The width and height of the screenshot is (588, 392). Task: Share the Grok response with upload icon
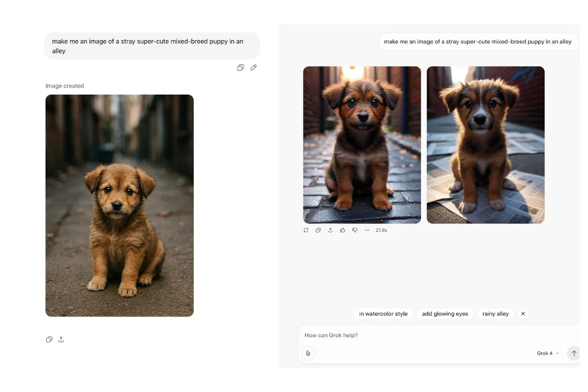click(330, 230)
